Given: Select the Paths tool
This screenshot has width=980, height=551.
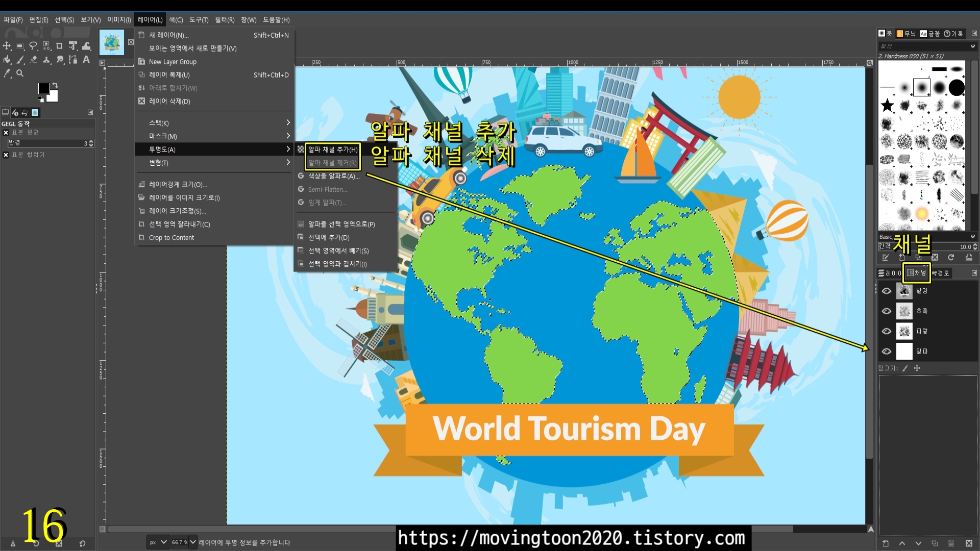Looking at the screenshot, I should pos(73,59).
